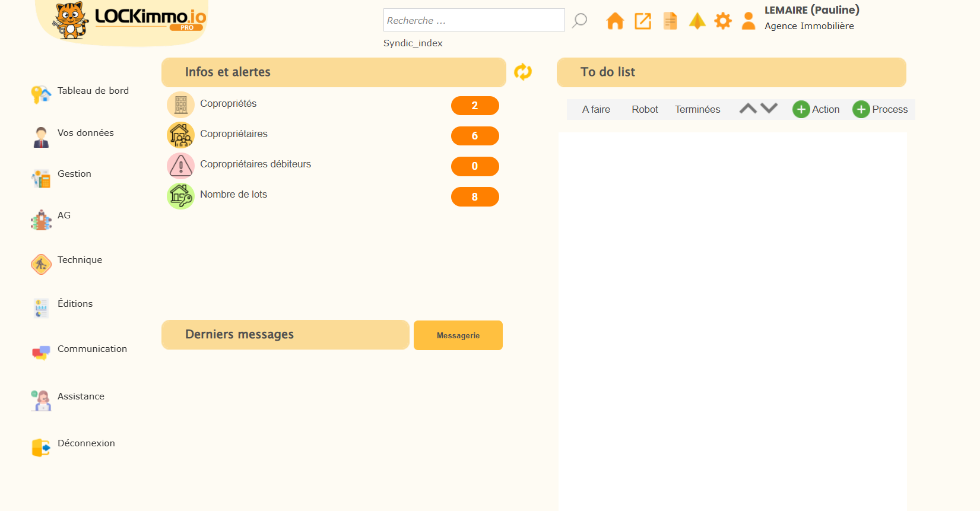Switch to the Terminées tab
Viewport: 980px width, 511px height.
point(697,110)
